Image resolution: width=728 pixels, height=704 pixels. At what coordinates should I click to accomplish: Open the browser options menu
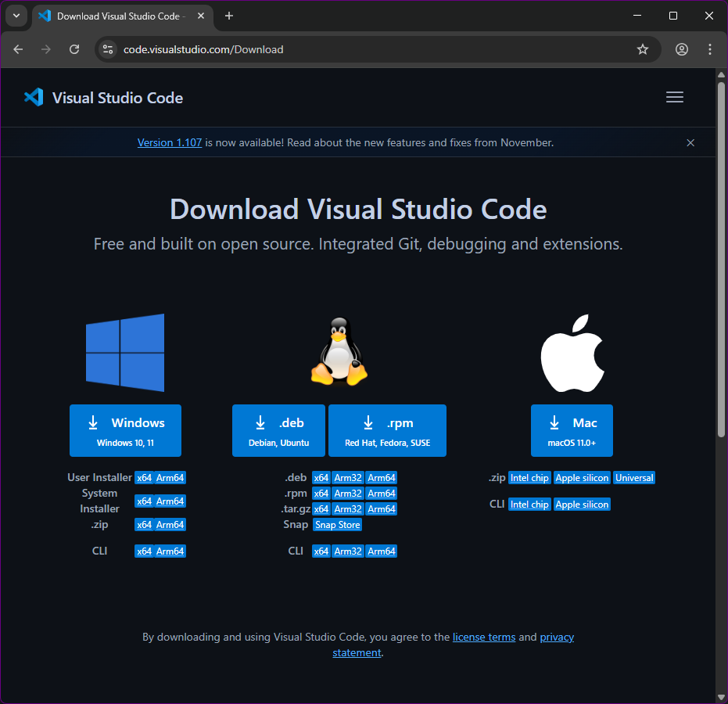coord(710,48)
